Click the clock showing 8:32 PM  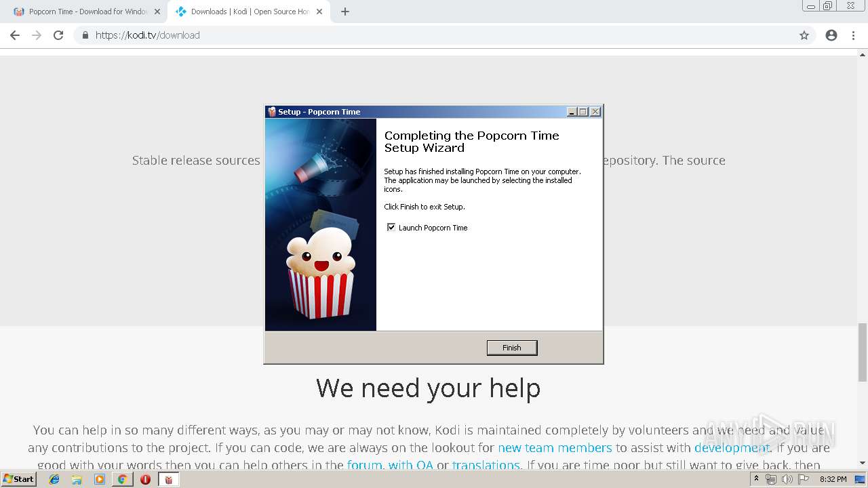click(833, 479)
